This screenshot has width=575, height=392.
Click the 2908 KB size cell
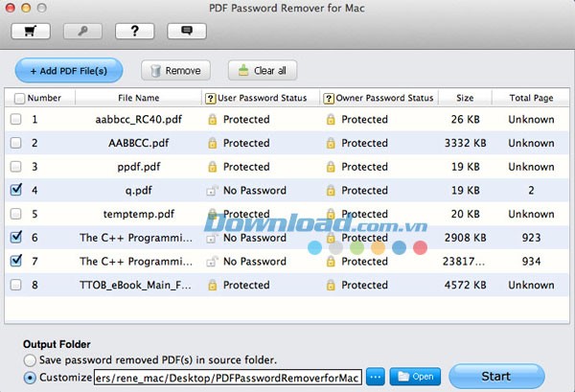466,238
